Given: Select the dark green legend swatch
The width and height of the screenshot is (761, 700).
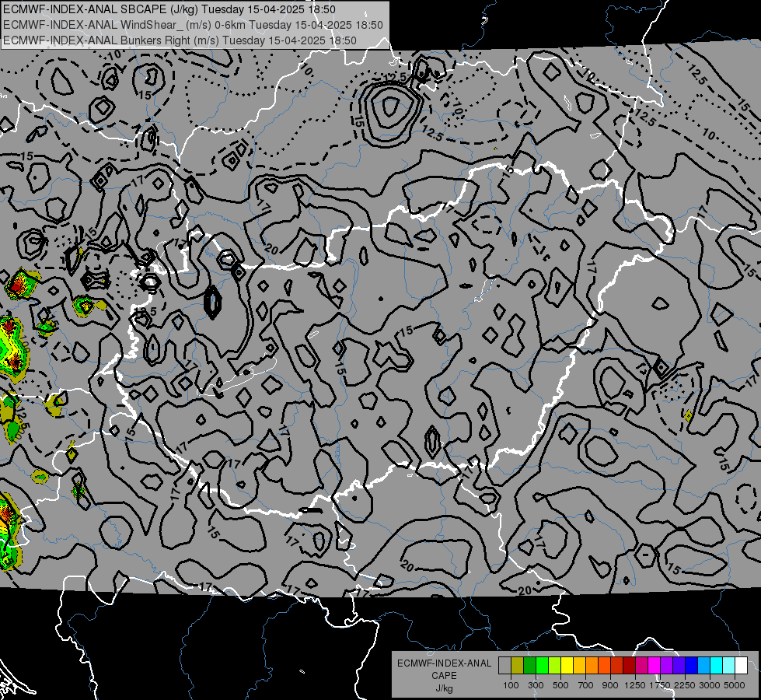Looking at the screenshot, I should coord(529,666).
